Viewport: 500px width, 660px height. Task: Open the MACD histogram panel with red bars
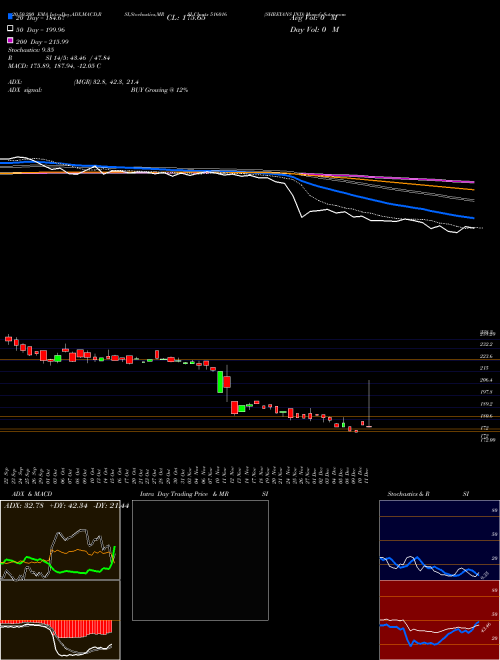[60, 620]
